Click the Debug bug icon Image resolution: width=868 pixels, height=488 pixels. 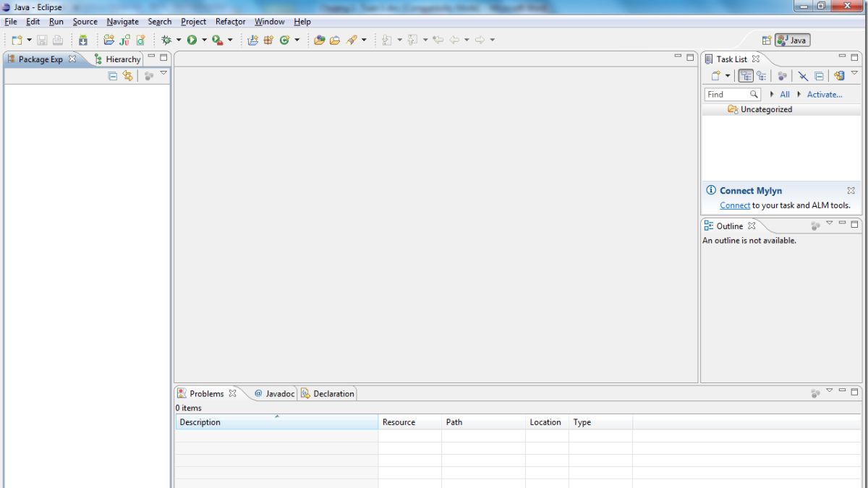coord(166,40)
